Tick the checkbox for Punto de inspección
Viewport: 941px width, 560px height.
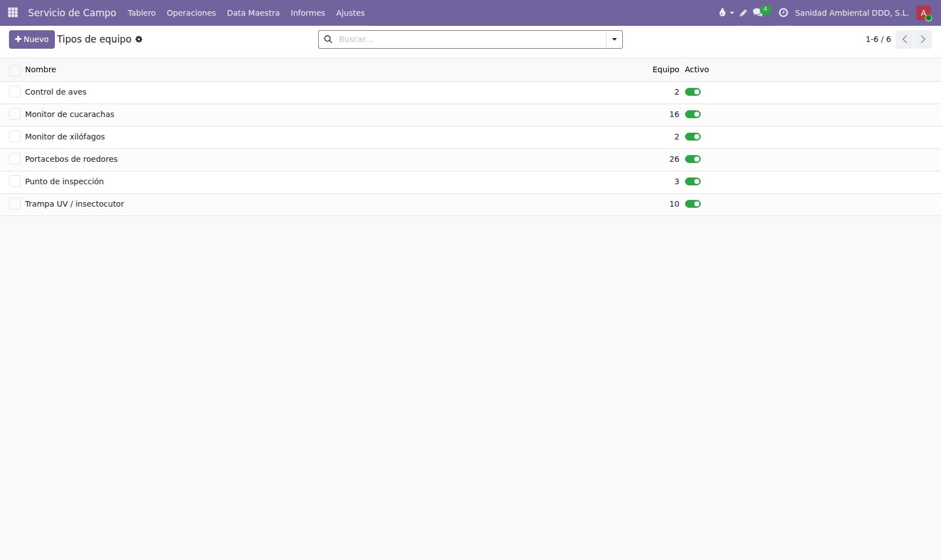(15, 181)
